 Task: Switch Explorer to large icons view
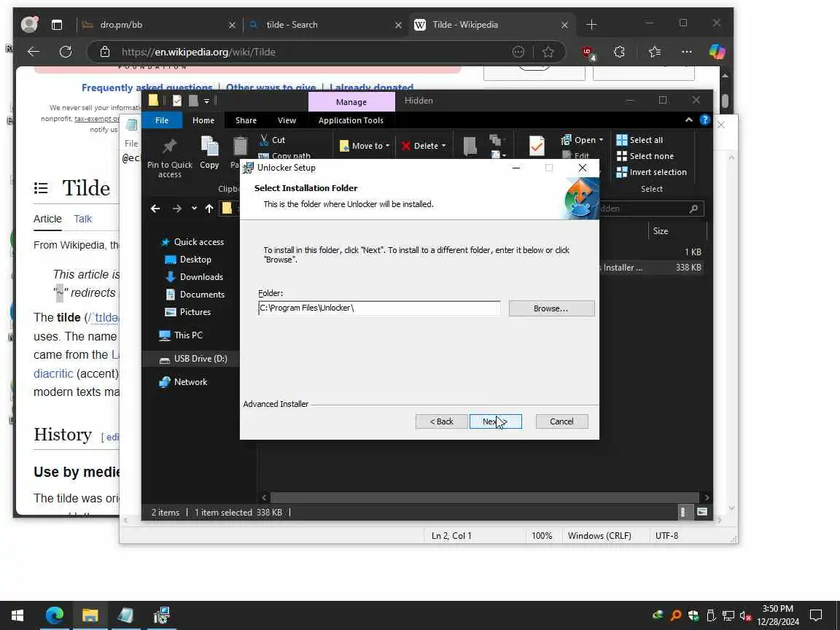701,512
